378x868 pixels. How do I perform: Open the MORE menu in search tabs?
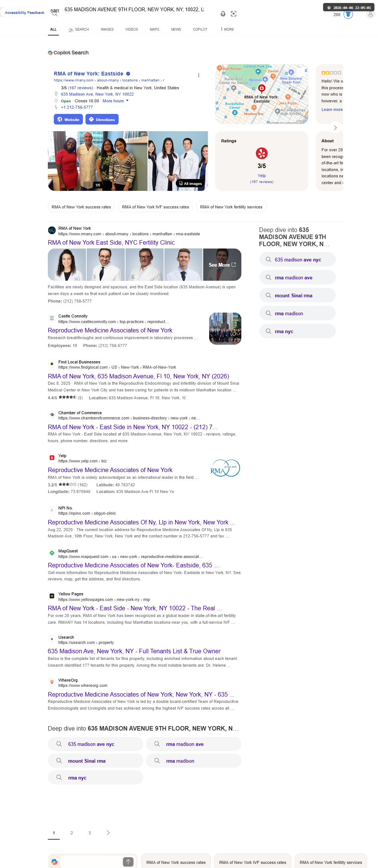pos(227,29)
